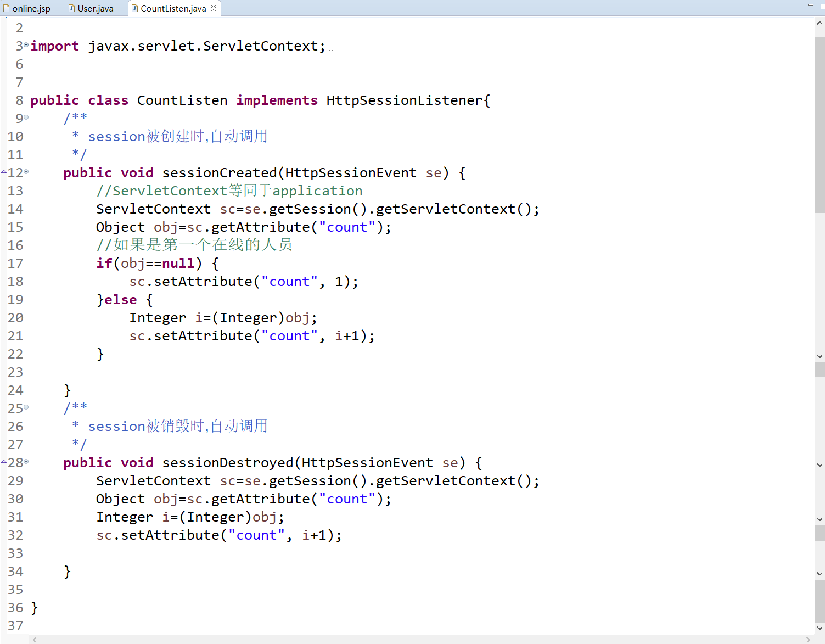Click line number 37 in the gutter
Image resolution: width=825 pixels, height=644 pixels.
[15, 626]
